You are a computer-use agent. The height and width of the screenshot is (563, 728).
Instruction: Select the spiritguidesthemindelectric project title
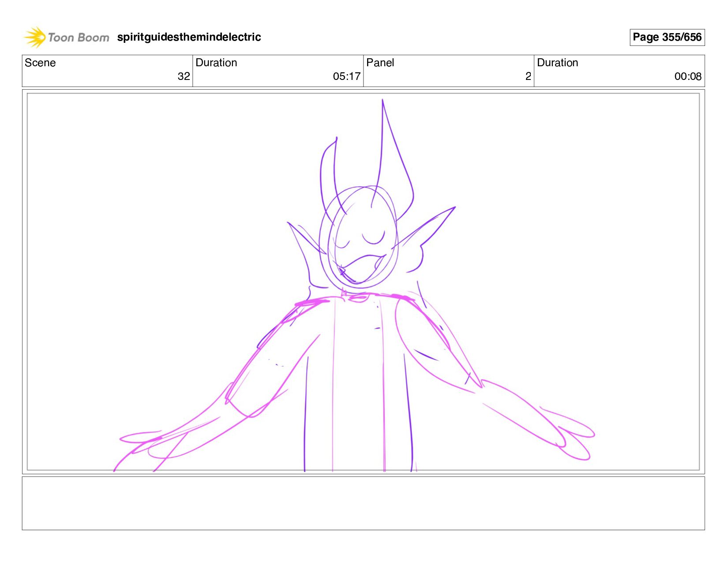pyautogui.click(x=189, y=37)
